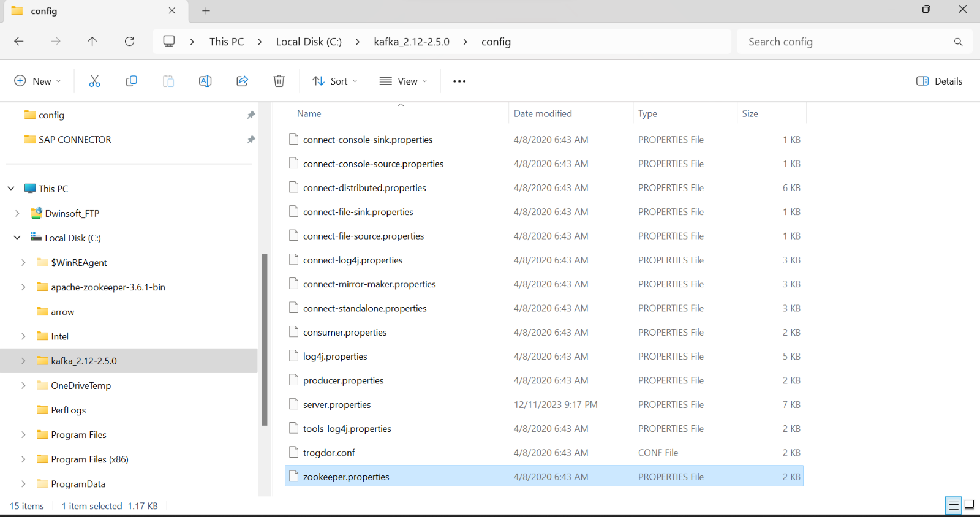Viewport: 980px width, 517px height.
Task: Go up one directory level
Action: 92,42
